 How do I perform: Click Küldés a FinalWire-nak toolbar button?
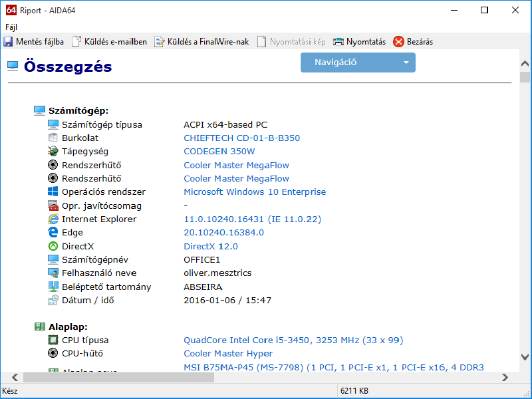[202, 42]
